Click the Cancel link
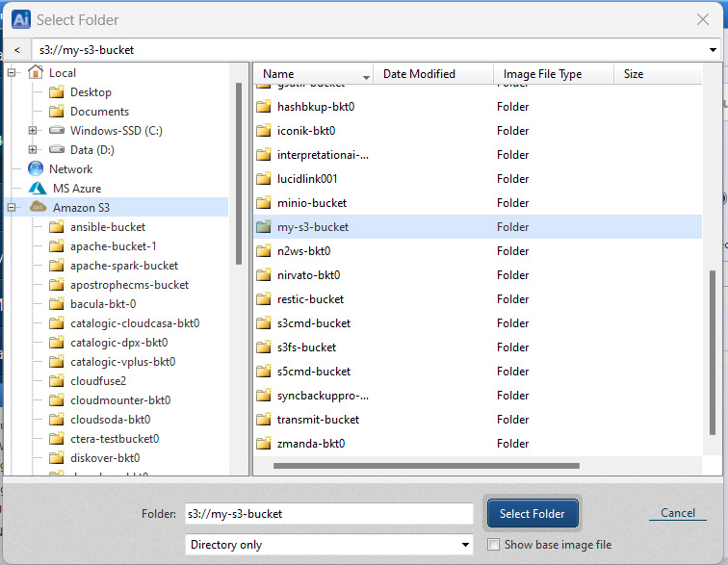The image size is (728, 565). point(678,513)
